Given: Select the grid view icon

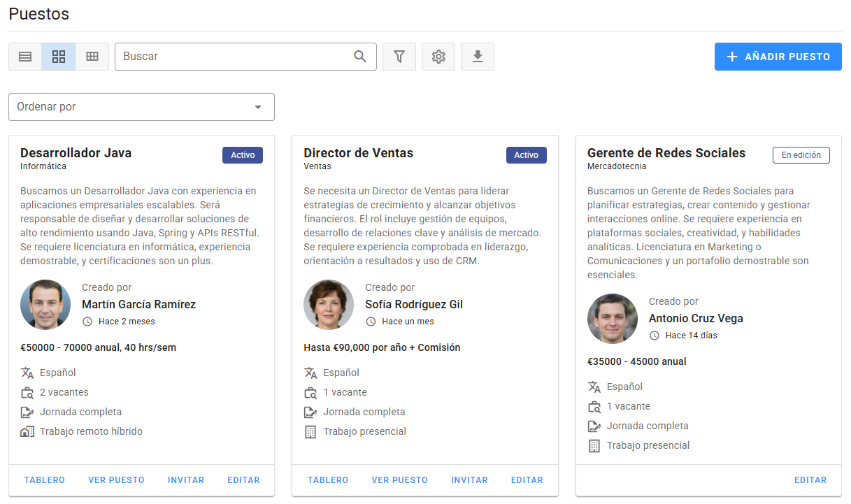Looking at the screenshot, I should pos(58,57).
